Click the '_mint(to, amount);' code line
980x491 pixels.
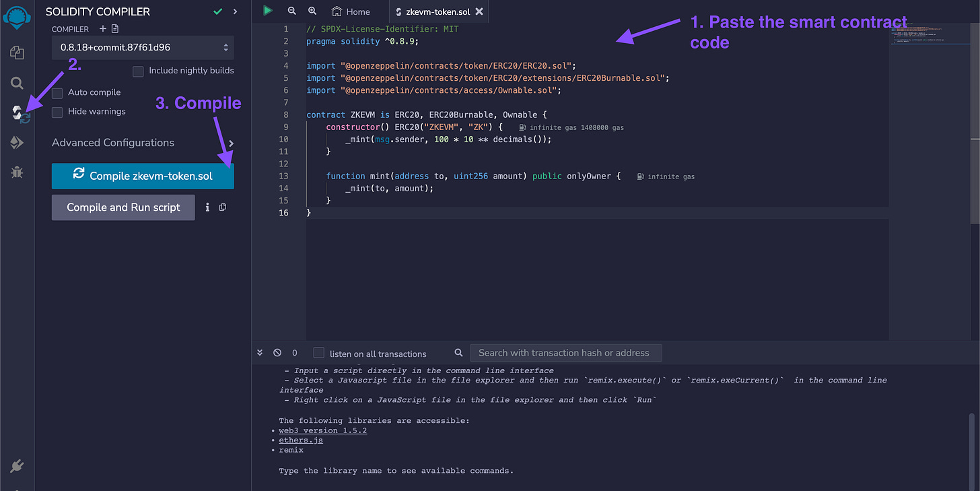click(389, 189)
